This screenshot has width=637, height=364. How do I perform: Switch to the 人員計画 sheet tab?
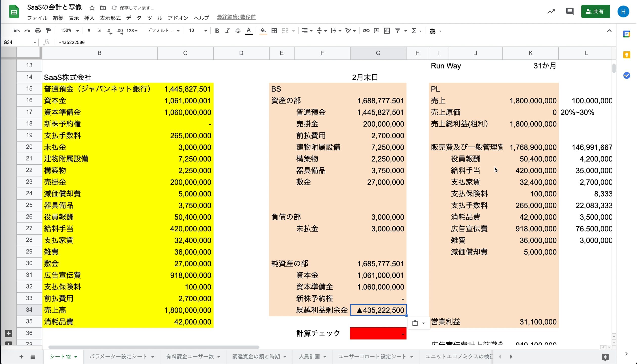point(309,356)
